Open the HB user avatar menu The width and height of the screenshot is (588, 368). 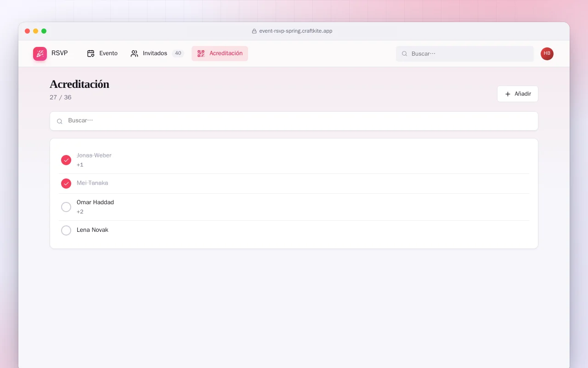(547, 54)
